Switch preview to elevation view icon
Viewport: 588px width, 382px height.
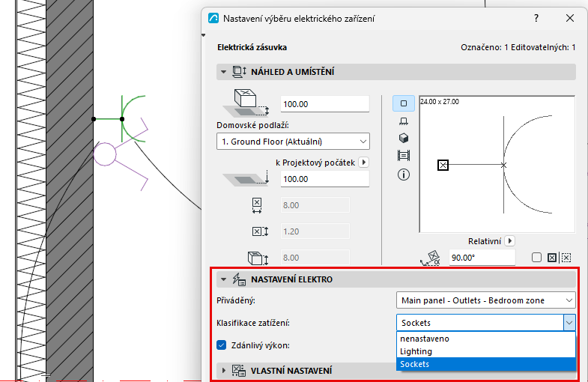[x=404, y=121]
